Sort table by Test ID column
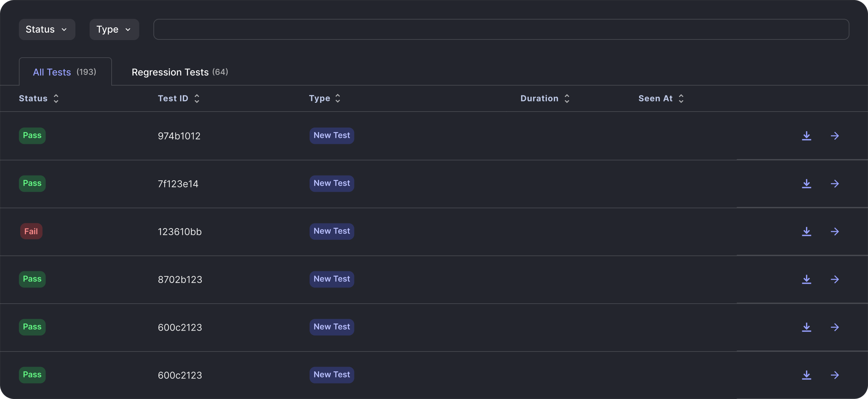The width and height of the screenshot is (868, 399). click(x=179, y=98)
